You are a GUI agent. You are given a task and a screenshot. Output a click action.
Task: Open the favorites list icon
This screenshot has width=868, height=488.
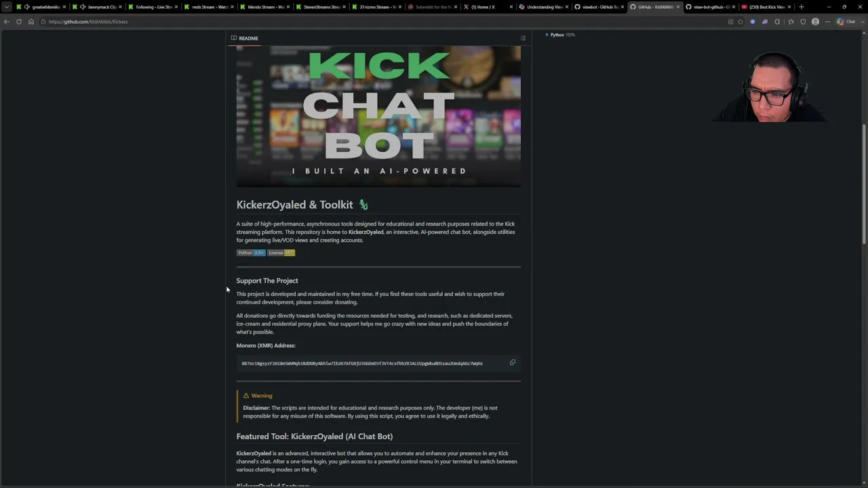point(791,22)
